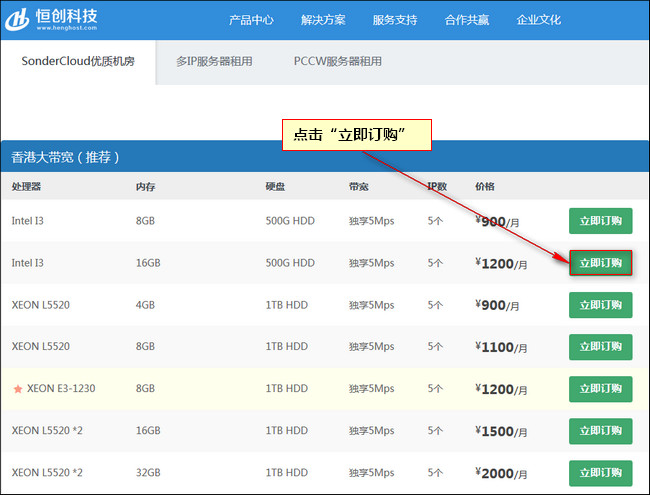
Task: Click the 带宽 column header
Action: pos(359,187)
